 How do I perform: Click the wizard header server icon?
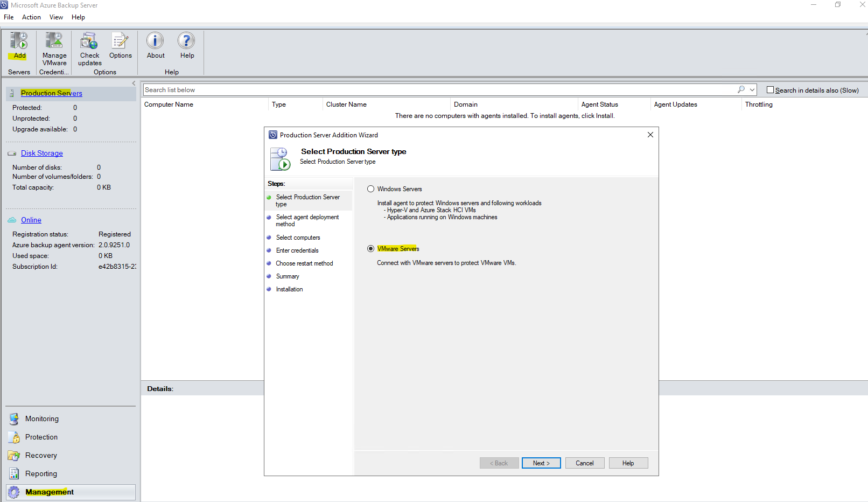click(280, 158)
